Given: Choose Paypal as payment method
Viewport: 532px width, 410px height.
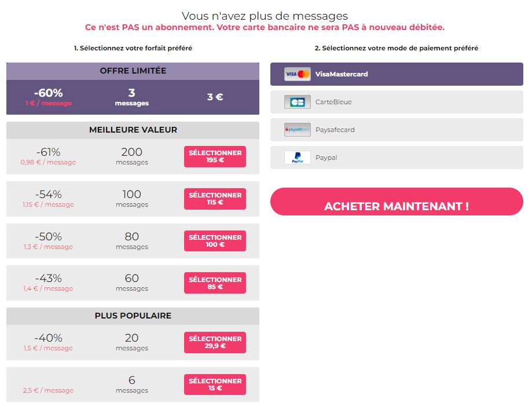Looking at the screenshot, I should tap(397, 158).
